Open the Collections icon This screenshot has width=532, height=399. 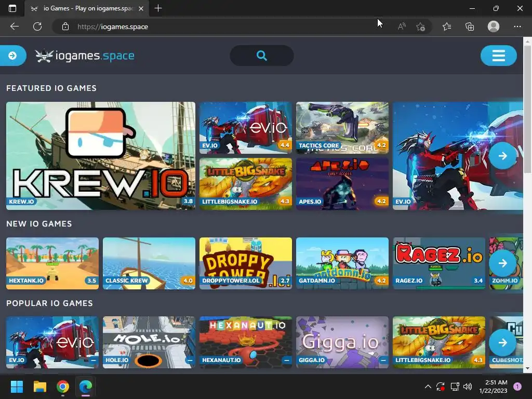coord(470,26)
